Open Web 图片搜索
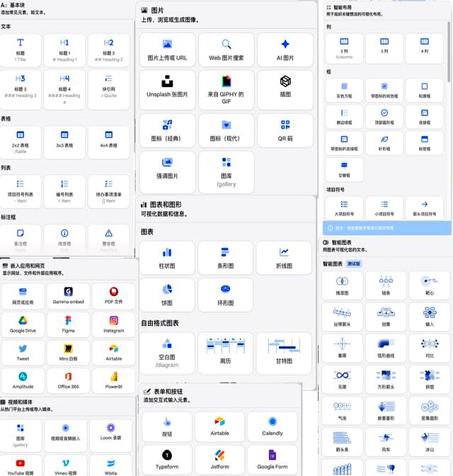Image resolution: width=453 pixels, height=476 pixels. point(226,50)
